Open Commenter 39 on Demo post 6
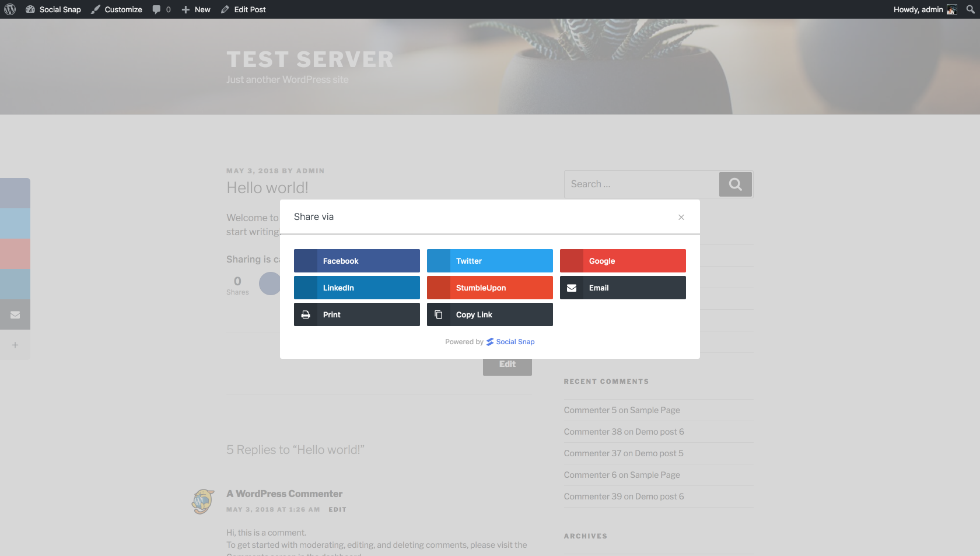 [624, 496]
